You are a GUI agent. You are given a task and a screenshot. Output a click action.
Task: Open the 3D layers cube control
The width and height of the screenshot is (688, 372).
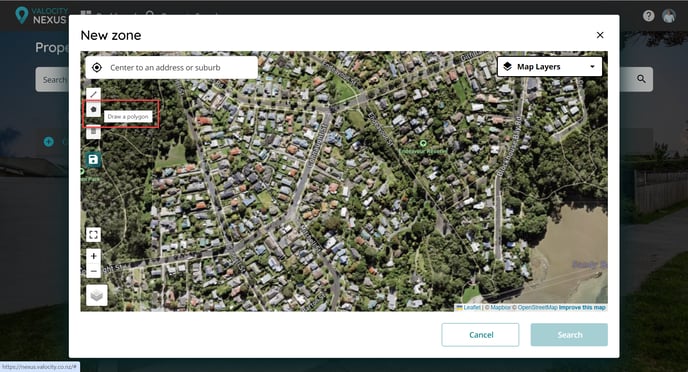click(x=97, y=295)
